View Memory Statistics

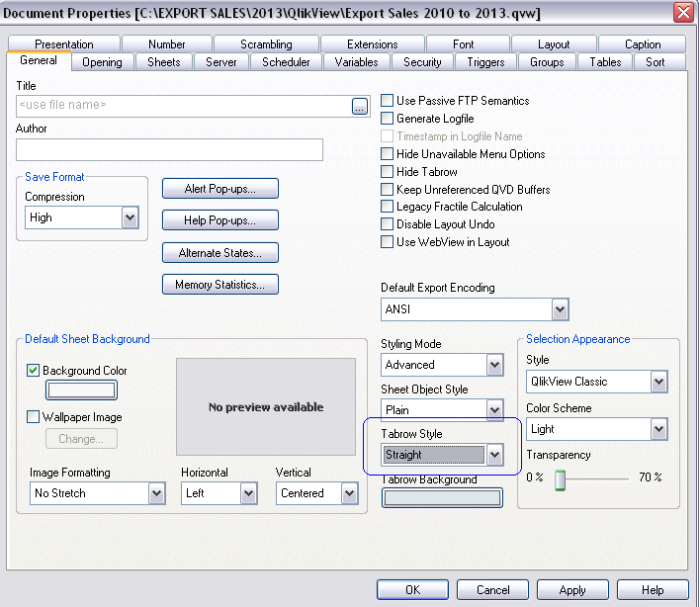(220, 285)
